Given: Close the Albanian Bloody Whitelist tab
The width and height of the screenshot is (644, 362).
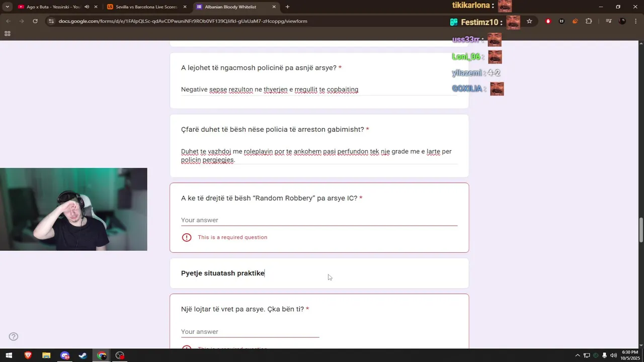Looking at the screenshot, I should point(274,7).
